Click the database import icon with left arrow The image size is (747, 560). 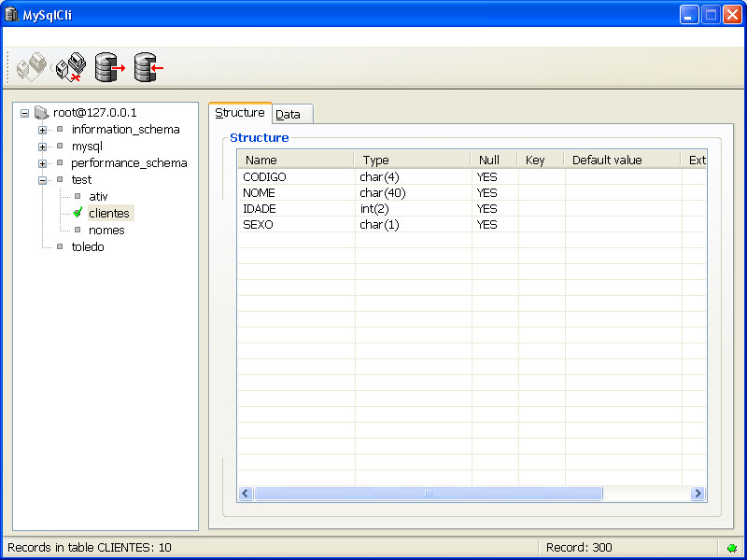pyautogui.click(x=148, y=67)
